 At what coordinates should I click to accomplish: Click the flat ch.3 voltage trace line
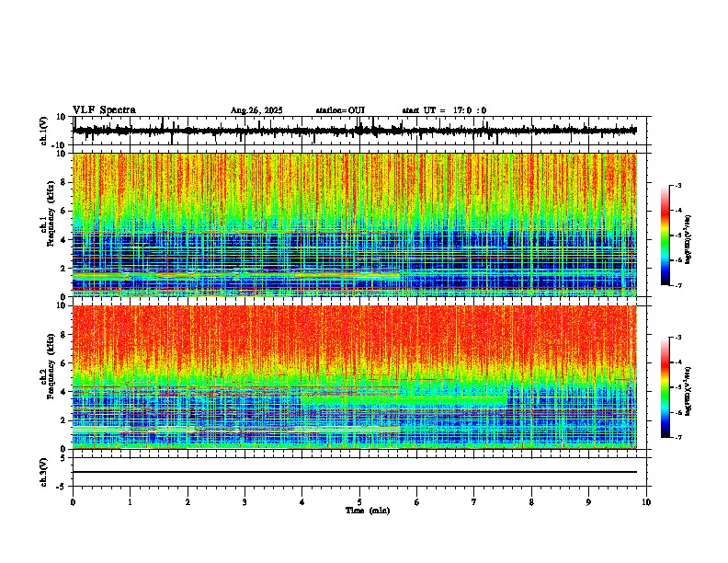[354, 472]
